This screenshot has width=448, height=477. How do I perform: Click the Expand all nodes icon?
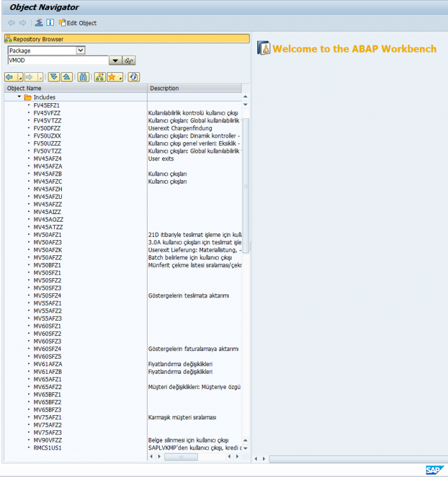tap(54, 77)
